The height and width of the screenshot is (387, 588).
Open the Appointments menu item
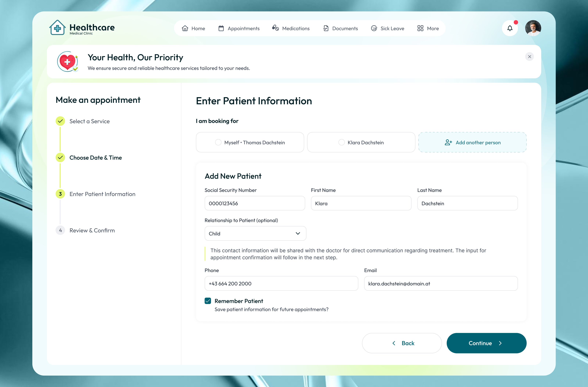click(239, 29)
